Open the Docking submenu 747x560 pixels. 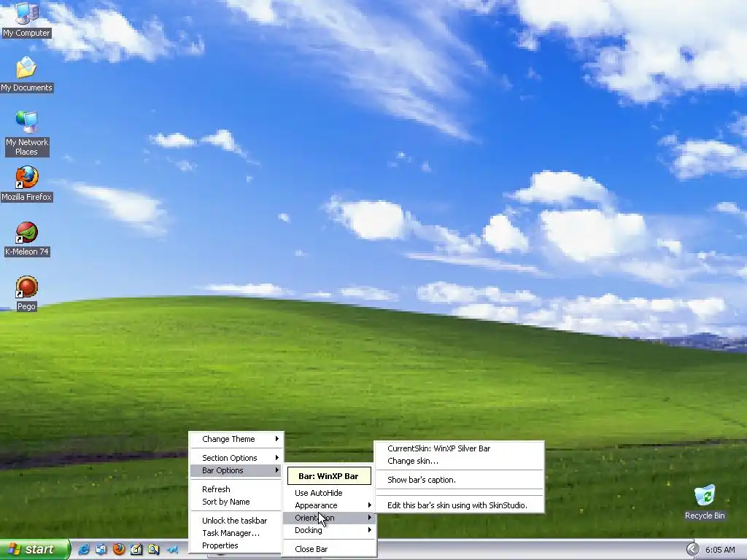pos(330,530)
